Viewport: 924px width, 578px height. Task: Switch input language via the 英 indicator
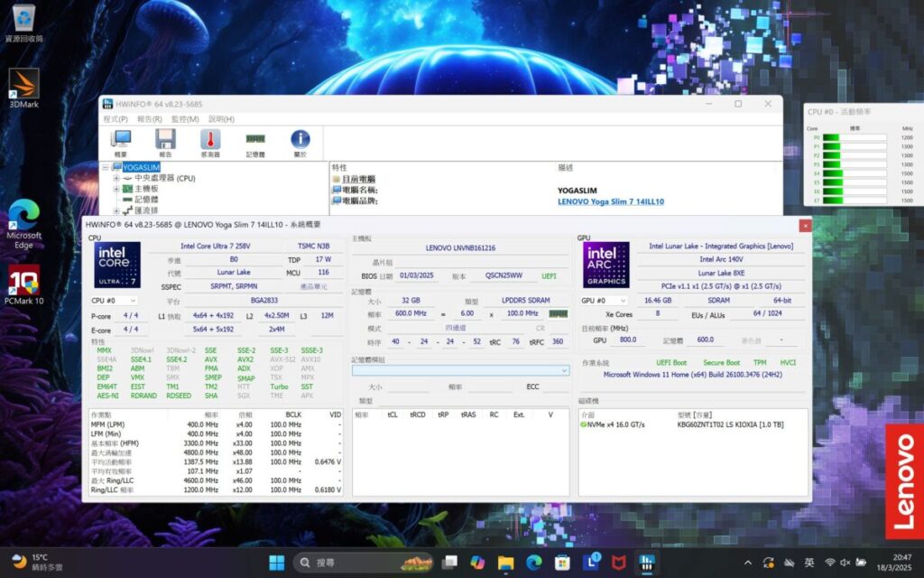(x=809, y=563)
